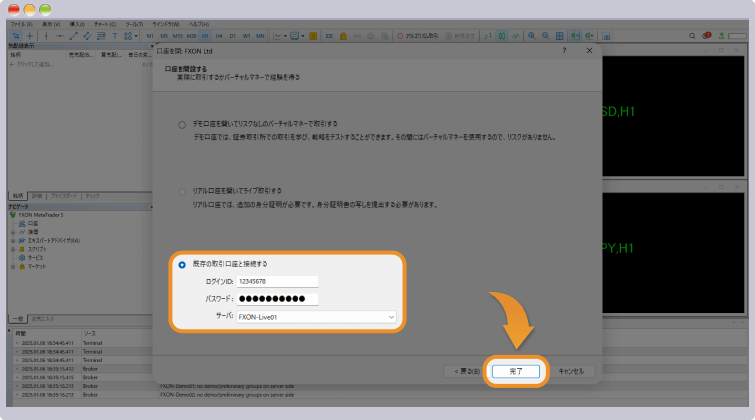Switch chart to M15 timeframe

tap(178, 36)
